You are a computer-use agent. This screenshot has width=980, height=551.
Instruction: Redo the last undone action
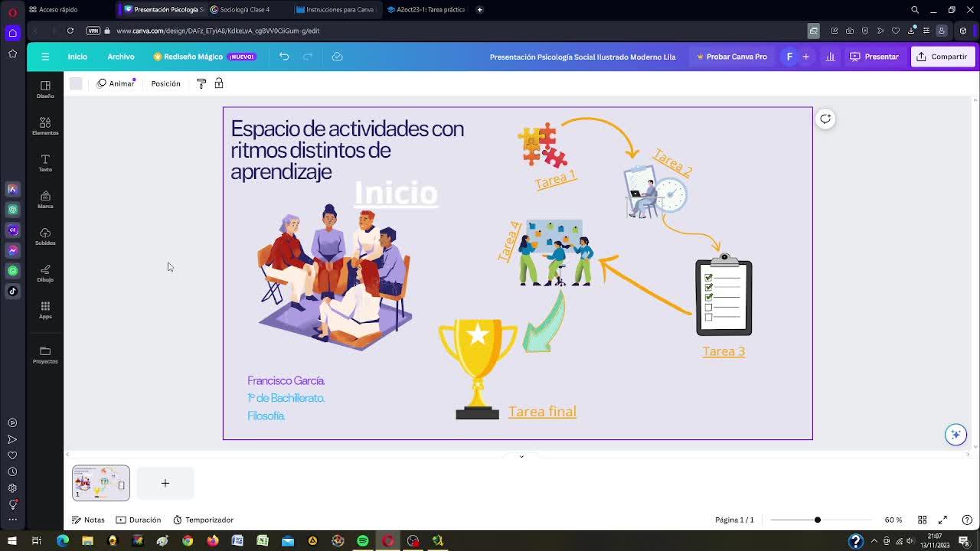[308, 57]
